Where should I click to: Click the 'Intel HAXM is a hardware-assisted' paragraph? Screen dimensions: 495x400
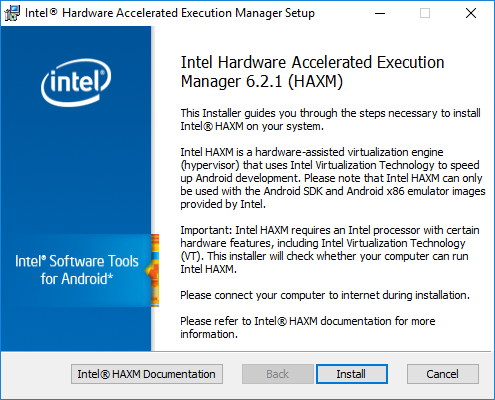[333, 178]
